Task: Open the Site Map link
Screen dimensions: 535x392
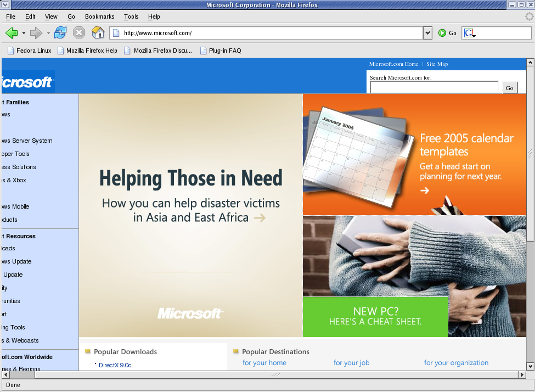Action: point(437,64)
